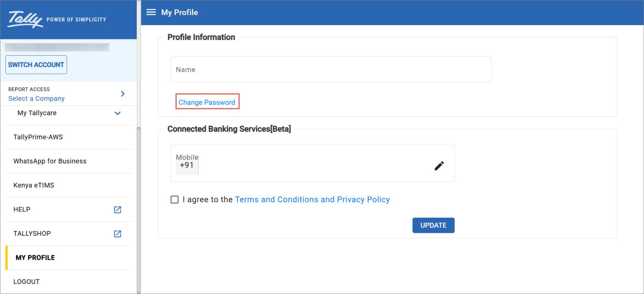Image resolution: width=644 pixels, height=294 pixels.
Task: Open TallyPrime-AWS from the sidebar
Action: pyautogui.click(x=38, y=137)
